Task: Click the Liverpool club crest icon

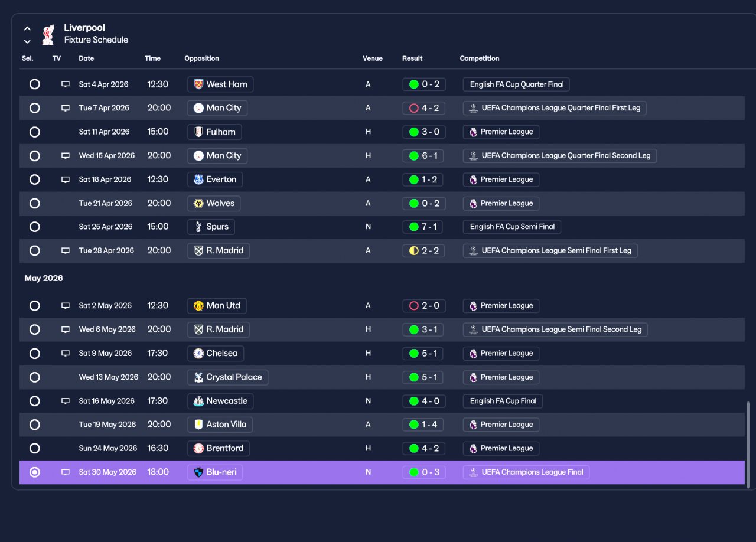Action: click(x=48, y=34)
